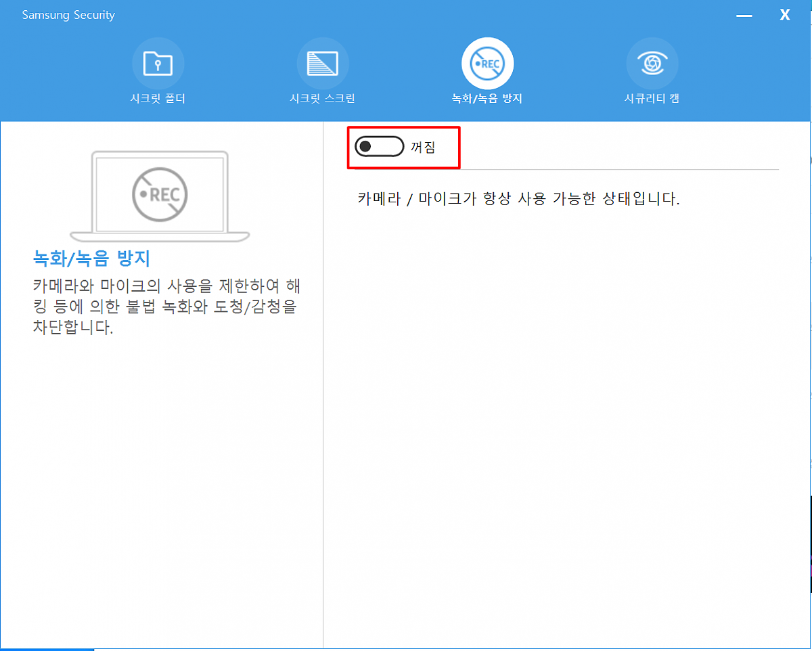Switch to the 시크릿 폴더 tab label

click(x=158, y=99)
